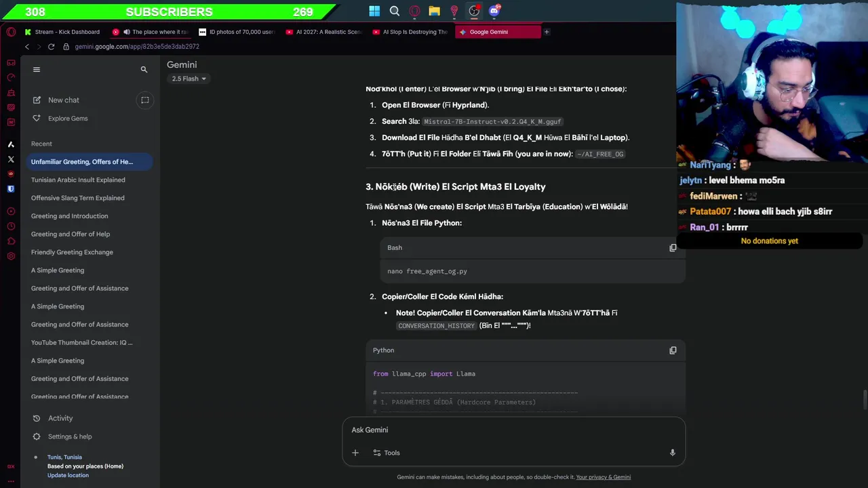The height and width of the screenshot is (488, 868).
Task: Mute the audio on 'The place where it' tab
Action: (126, 32)
